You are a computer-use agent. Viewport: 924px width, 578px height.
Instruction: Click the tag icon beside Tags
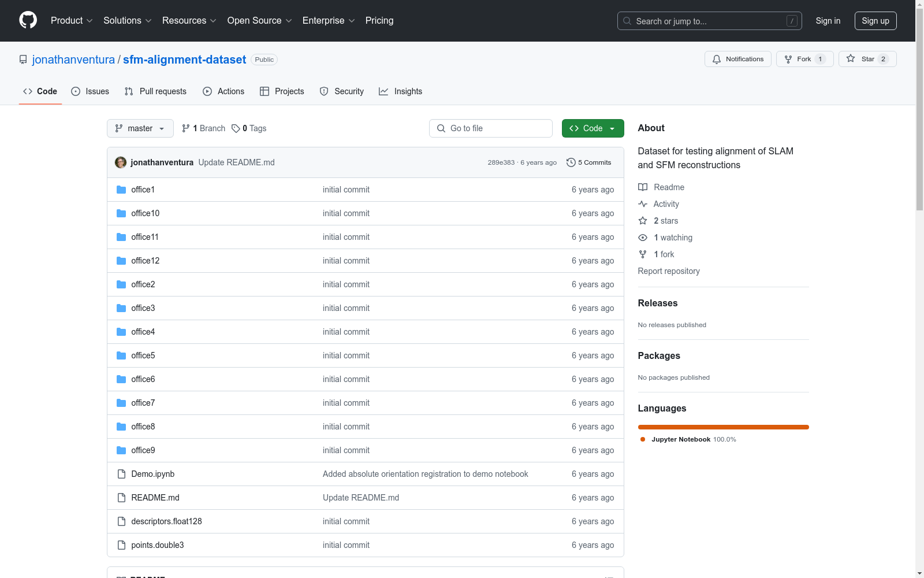[x=236, y=128]
